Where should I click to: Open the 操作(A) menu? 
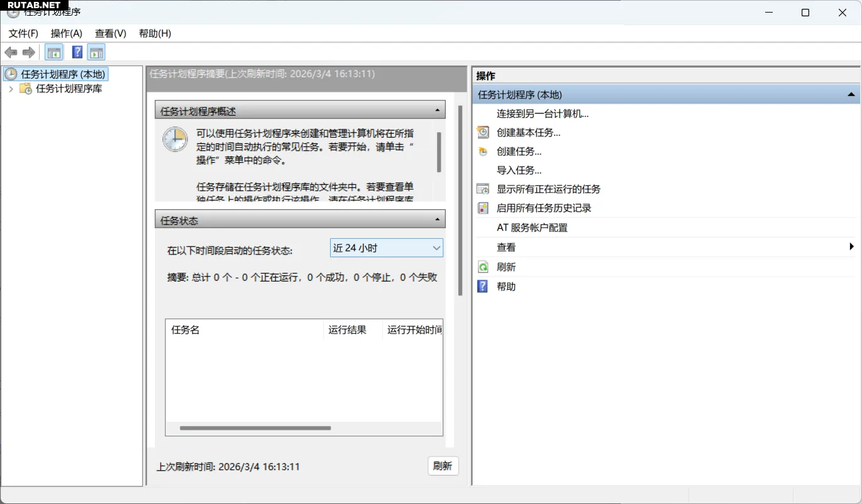pyautogui.click(x=66, y=33)
